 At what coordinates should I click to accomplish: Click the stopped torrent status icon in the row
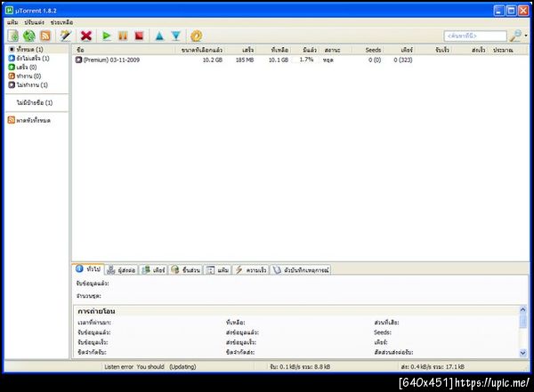[78, 60]
